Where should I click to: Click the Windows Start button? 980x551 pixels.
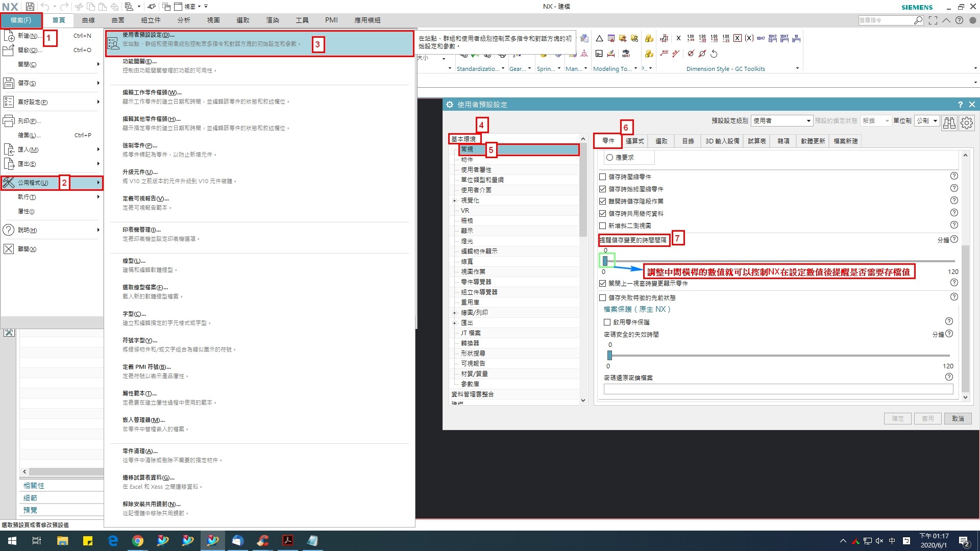click(x=12, y=541)
